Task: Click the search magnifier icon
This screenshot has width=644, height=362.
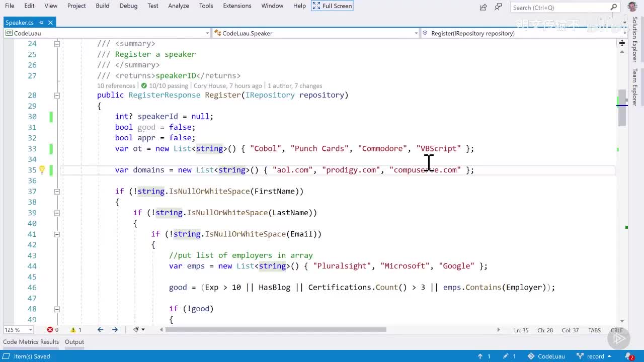Action: (x=614, y=7)
